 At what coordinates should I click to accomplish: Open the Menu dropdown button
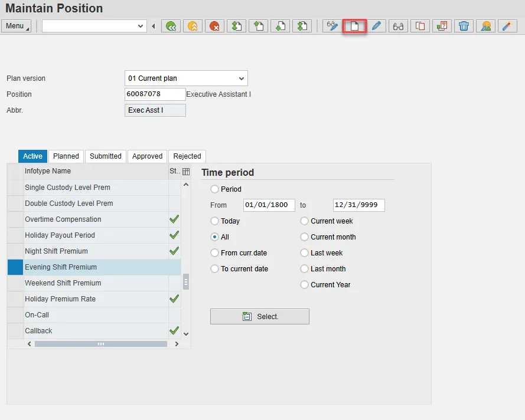coord(17,26)
